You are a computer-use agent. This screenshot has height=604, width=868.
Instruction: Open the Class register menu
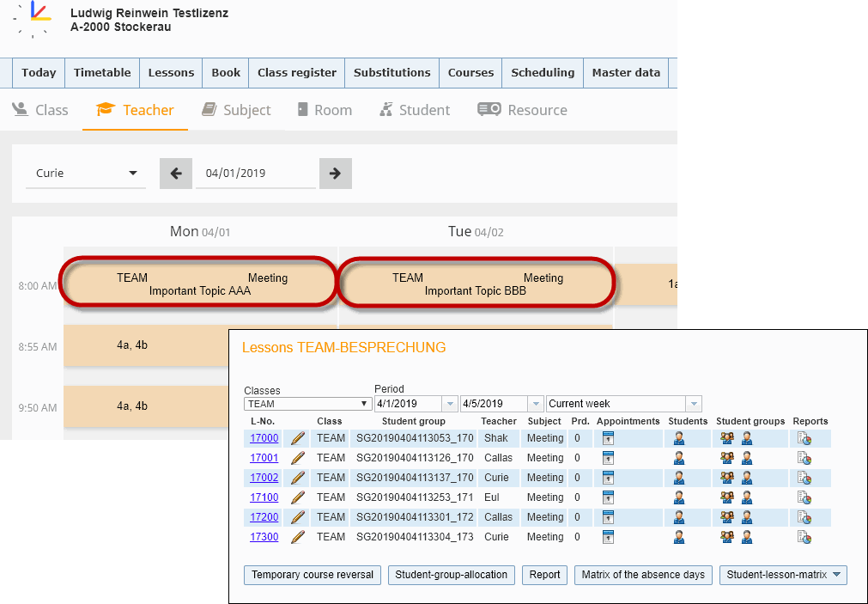tap(297, 72)
